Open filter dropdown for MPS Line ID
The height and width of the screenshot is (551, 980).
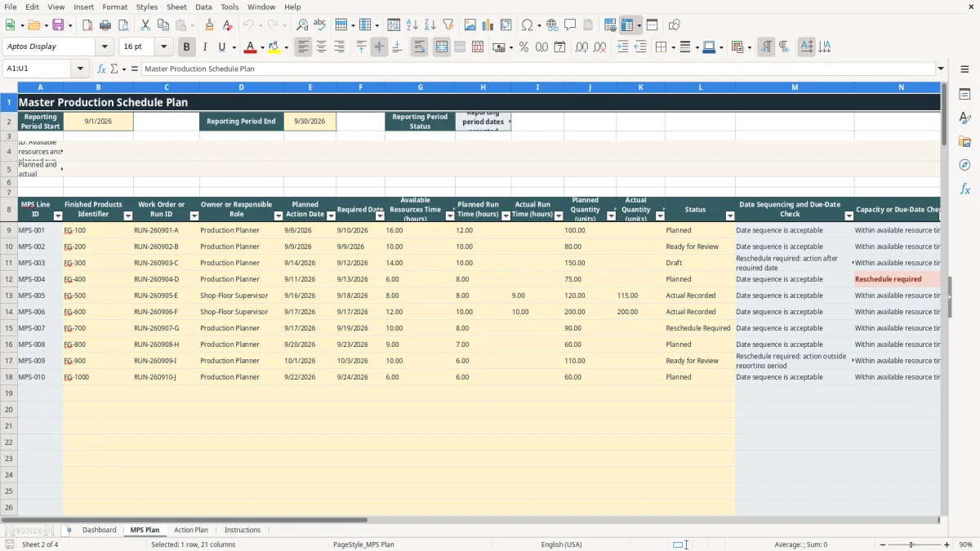58,216
